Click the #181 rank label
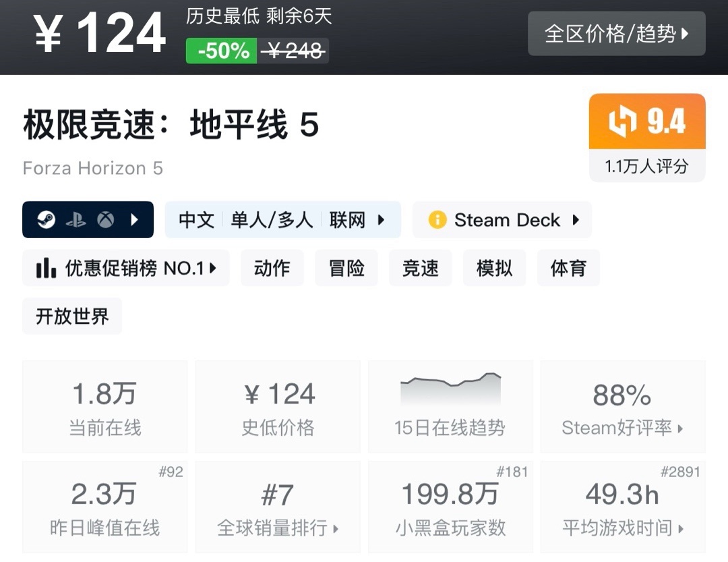This screenshot has width=728, height=562. (512, 472)
